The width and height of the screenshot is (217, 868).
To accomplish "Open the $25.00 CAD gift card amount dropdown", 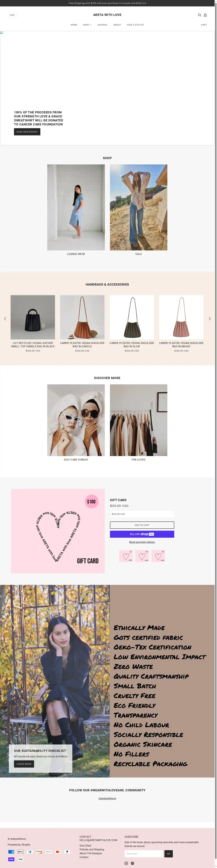I will (x=142, y=514).
